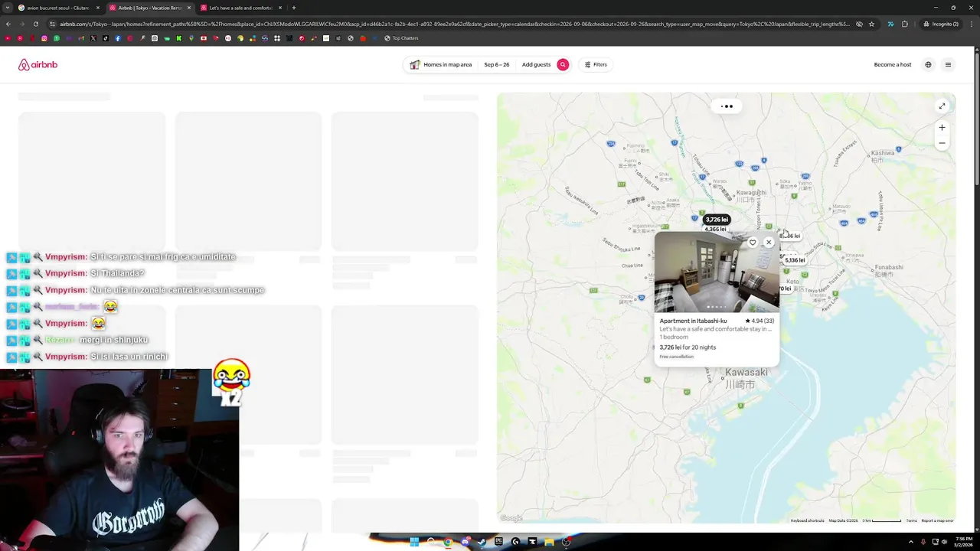Viewport: 980px width, 551px height.
Task: Open Epic Games Launcher from taskbar
Action: point(498,542)
